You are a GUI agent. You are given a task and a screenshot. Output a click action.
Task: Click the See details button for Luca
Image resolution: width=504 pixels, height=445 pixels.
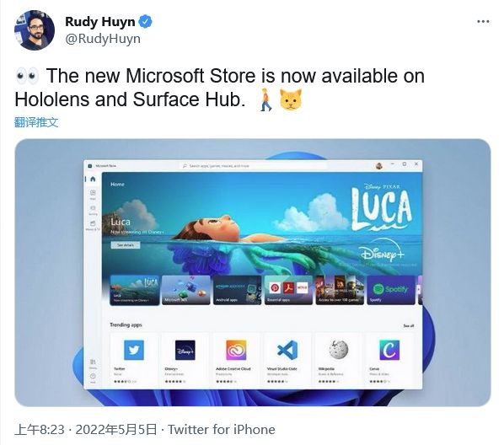(126, 245)
